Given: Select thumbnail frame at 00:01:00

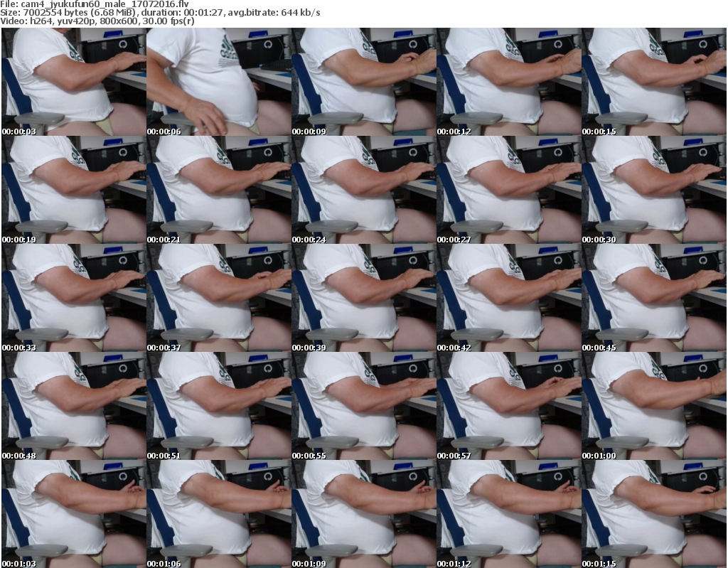Looking at the screenshot, I should [x=654, y=406].
